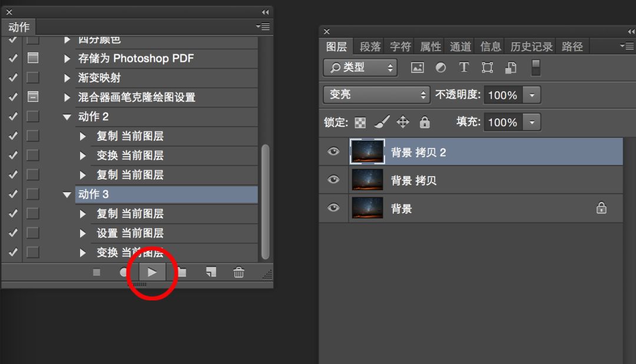Create a new action set folder

(x=182, y=272)
